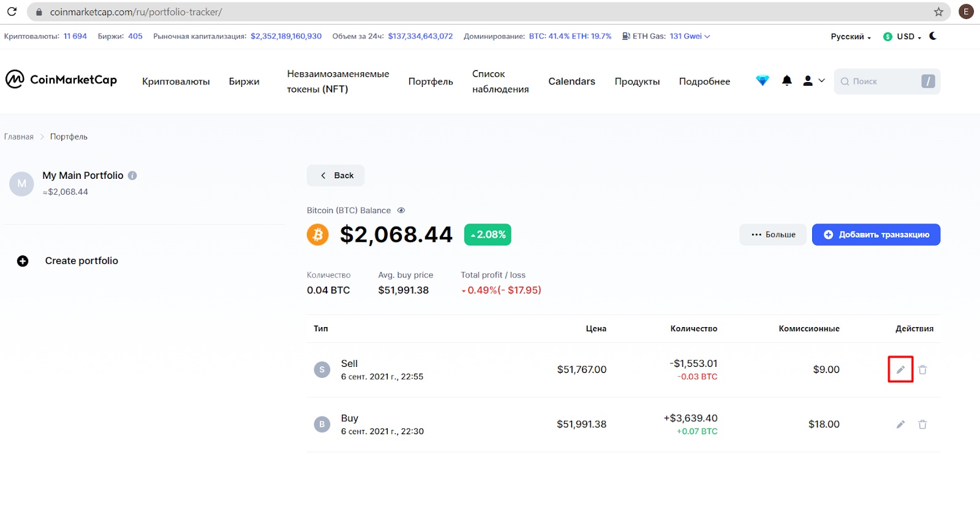Open the diamond rewards icon
980x531 pixels.
click(762, 80)
